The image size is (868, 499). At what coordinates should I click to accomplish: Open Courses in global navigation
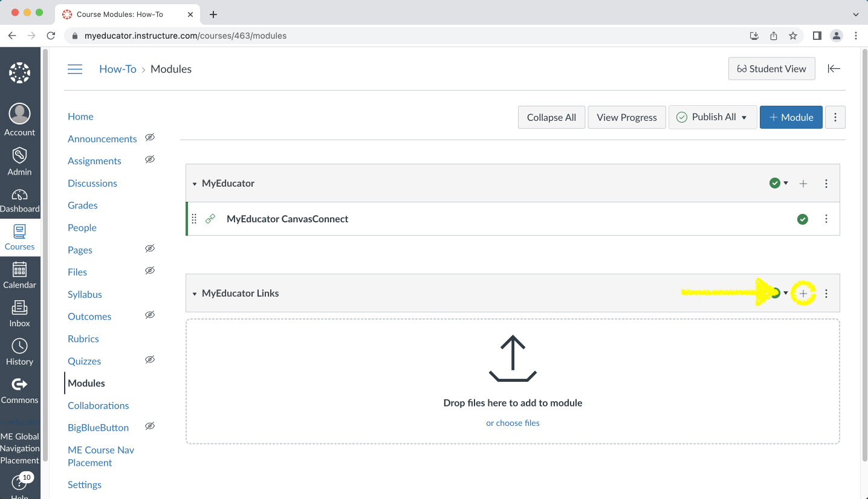(x=19, y=237)
